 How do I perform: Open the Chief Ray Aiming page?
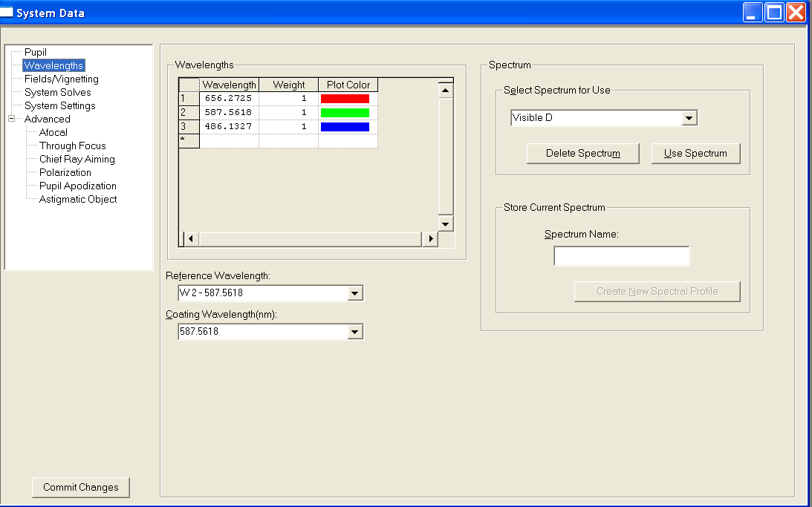77,160
